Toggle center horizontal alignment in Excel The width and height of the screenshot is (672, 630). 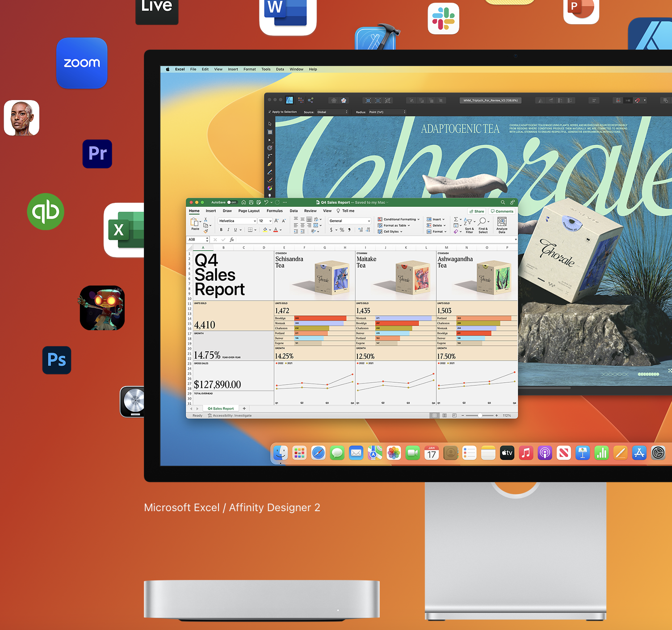tap(302, 225)
